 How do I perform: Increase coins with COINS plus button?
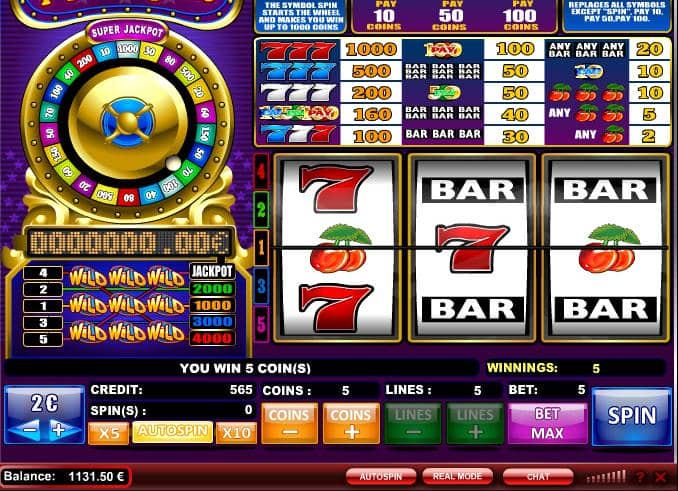(x=351, y=424)
